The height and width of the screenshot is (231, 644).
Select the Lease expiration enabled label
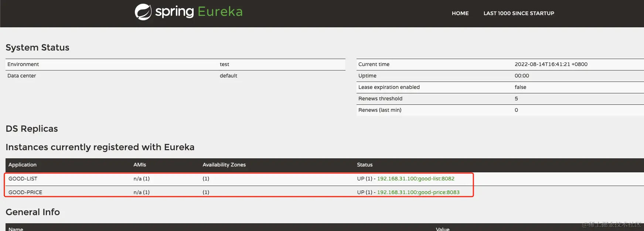pyautogui.click(x=389, y=87)
